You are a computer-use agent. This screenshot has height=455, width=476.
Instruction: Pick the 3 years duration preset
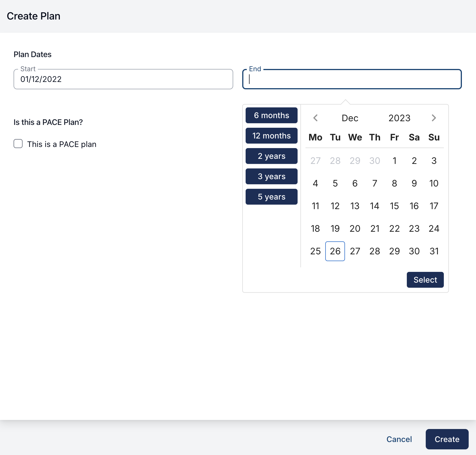tap(271, 176)
